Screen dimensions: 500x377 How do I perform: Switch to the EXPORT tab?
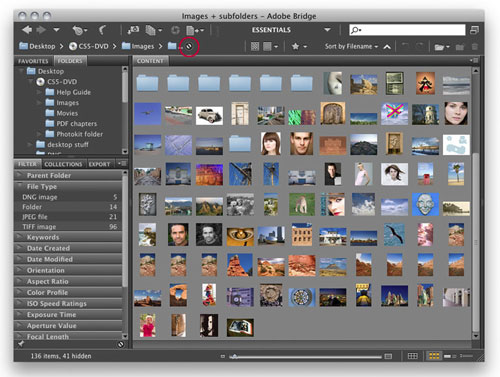coord(99,164)
